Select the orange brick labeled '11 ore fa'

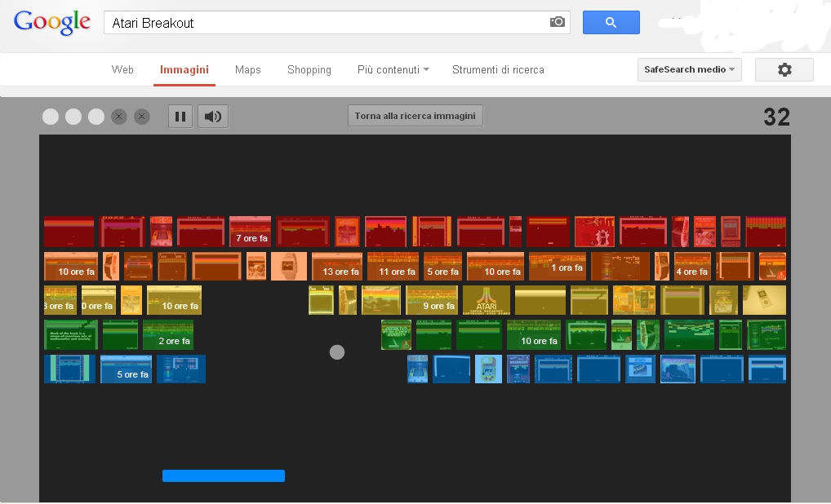(393, 267)
